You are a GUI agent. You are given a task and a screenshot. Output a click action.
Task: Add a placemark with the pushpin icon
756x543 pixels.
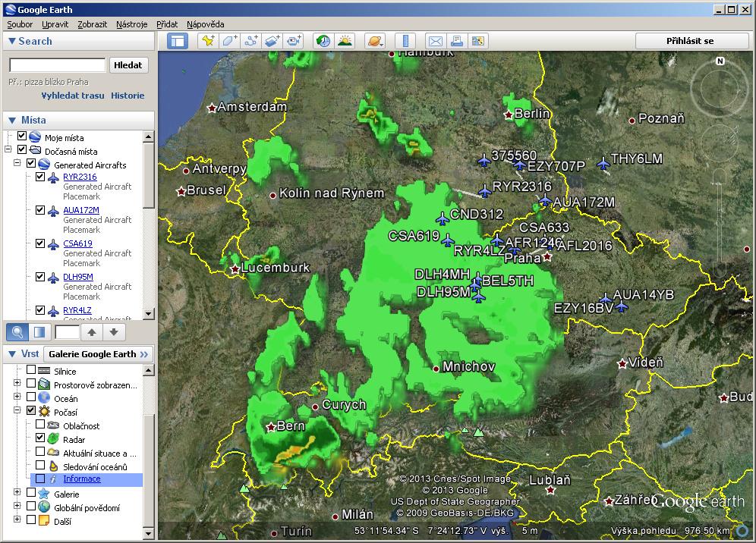pyautogui.click(x=208, y=41)
